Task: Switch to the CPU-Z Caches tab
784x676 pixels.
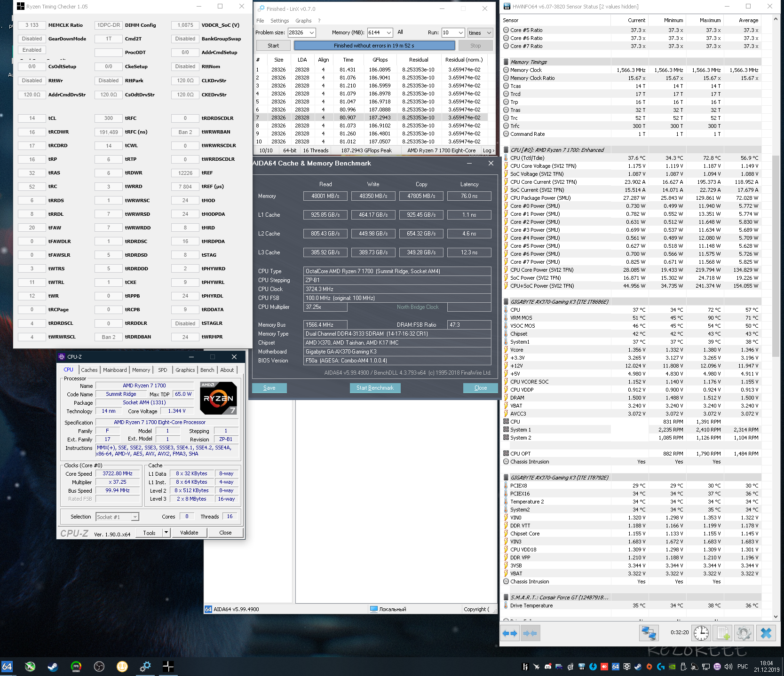Action: [x=89, y=370]
